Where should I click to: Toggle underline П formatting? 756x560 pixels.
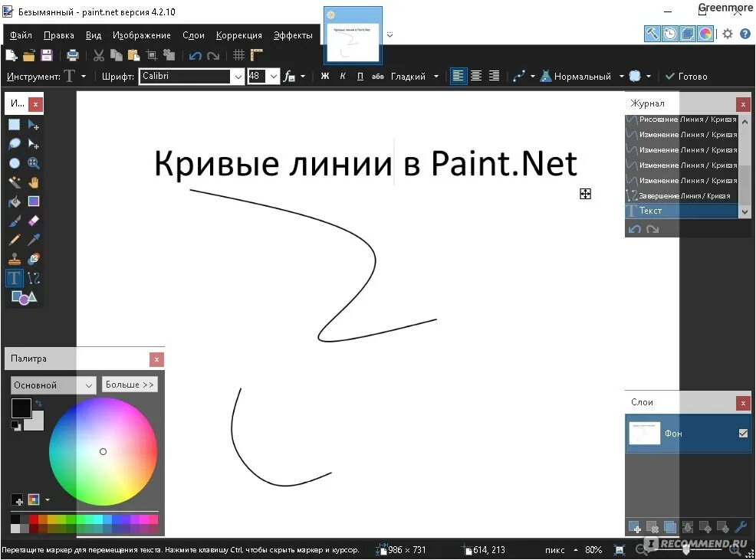pos(360,76)
